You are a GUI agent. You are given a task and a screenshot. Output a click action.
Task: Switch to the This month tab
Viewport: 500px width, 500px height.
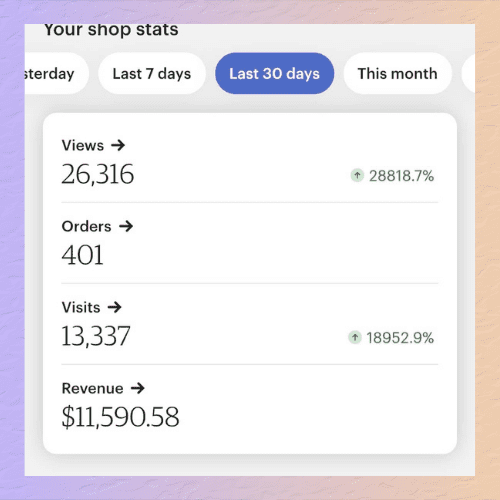click(x=397, y=73)
